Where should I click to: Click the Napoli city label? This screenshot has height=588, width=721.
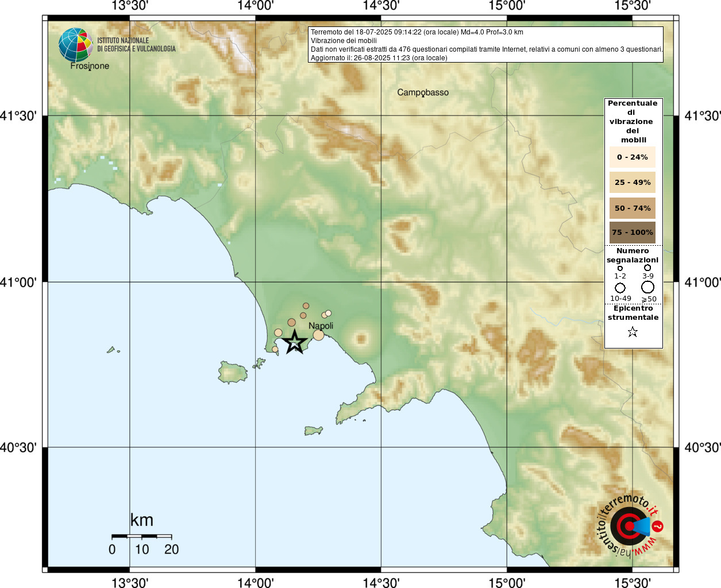point(321,326)
